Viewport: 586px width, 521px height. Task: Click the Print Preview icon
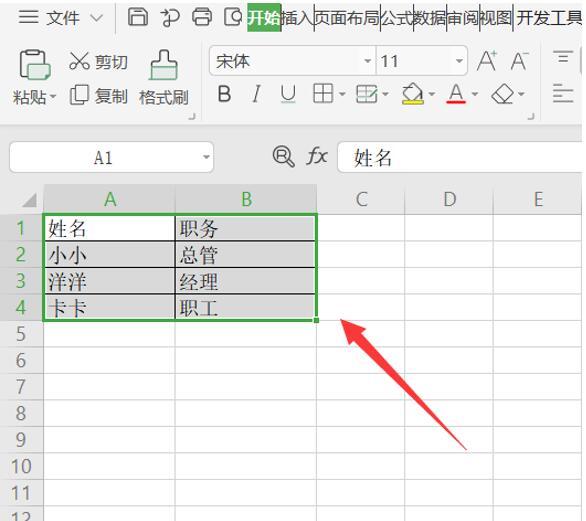234,17
